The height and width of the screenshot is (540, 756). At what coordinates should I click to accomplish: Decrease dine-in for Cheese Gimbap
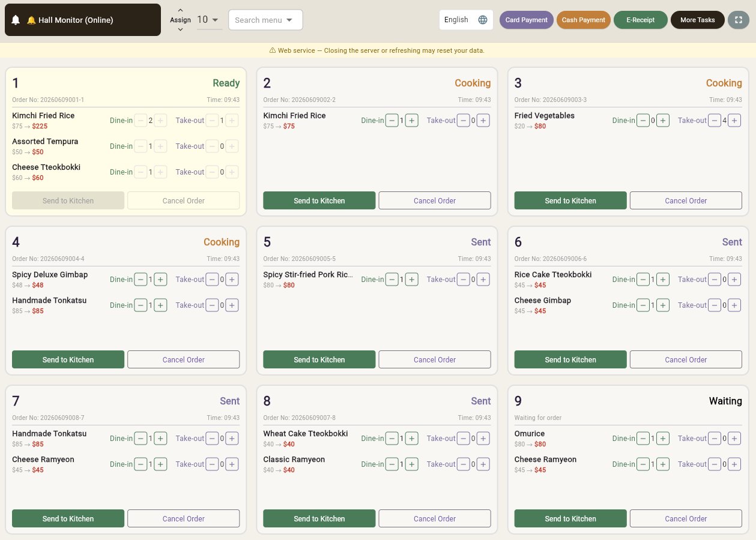643,305
